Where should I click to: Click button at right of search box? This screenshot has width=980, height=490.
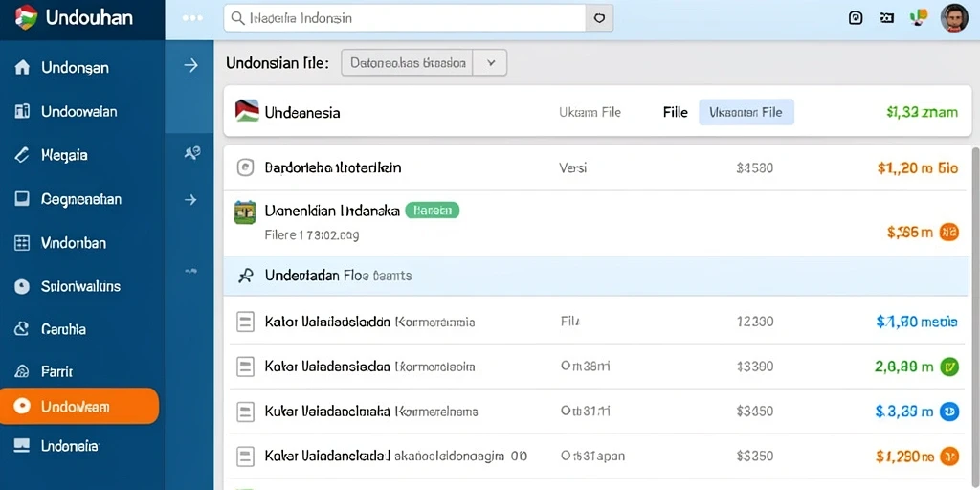pyautogui.click(x=599, y=18)
